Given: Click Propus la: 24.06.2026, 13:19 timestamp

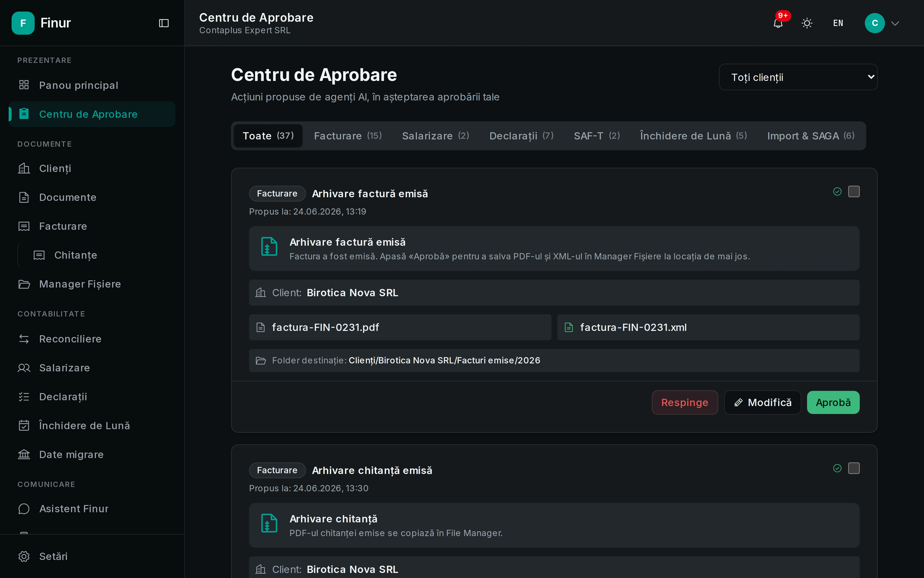Looking at the screenshot, I should point(307,211).
